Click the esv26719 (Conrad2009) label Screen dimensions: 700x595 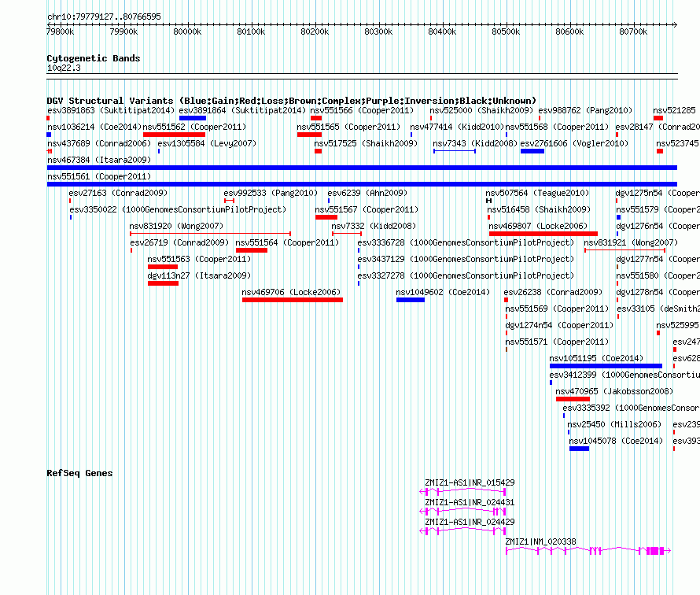(179, 242)
